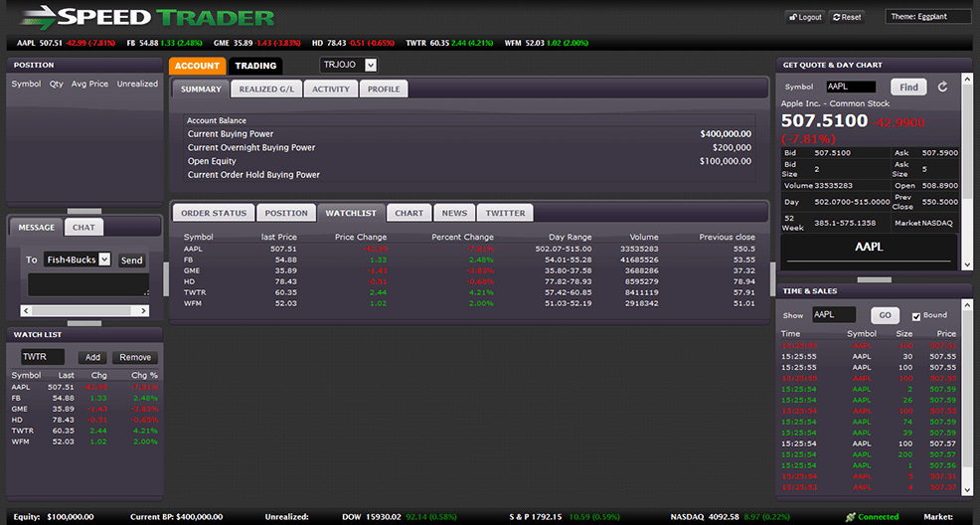The width and height of the screenshot is (980, 525).
Task: Click the message text area
Action: click(88, 285)
